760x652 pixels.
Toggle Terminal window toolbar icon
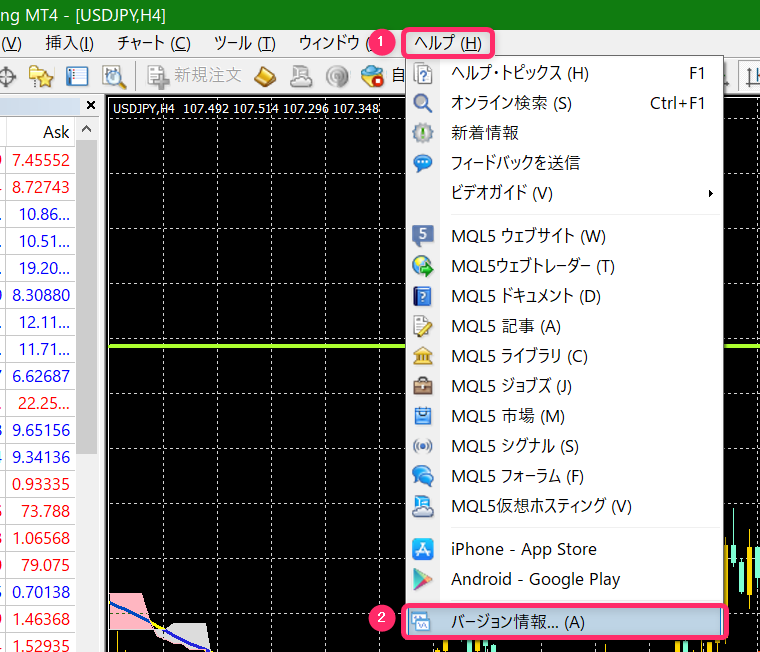77,77
